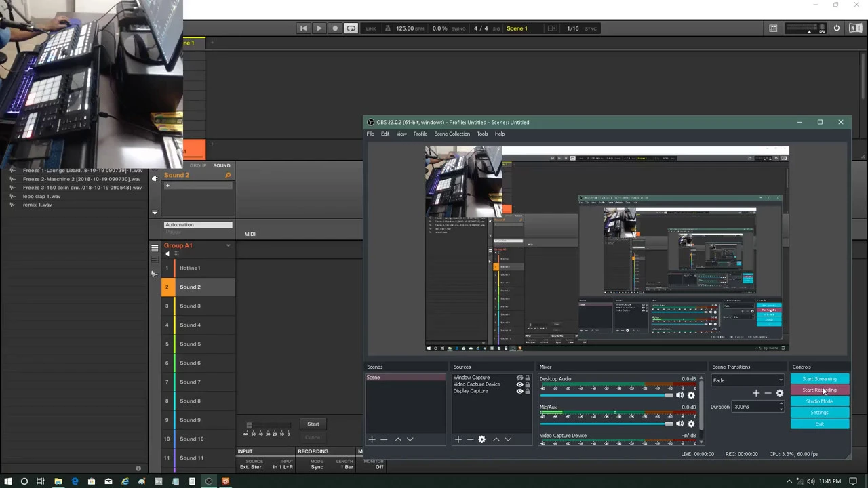
Task: Open Desktop Audio settings gear
Action: [x=691, y=395]
